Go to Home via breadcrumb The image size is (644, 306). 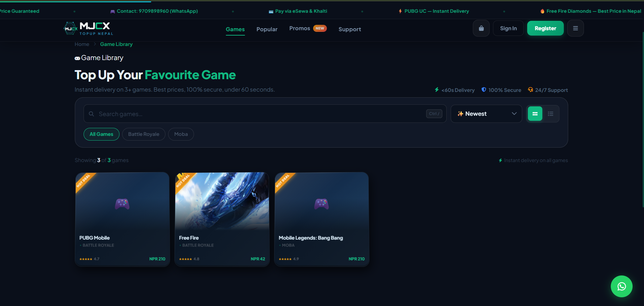pos(82,44)
